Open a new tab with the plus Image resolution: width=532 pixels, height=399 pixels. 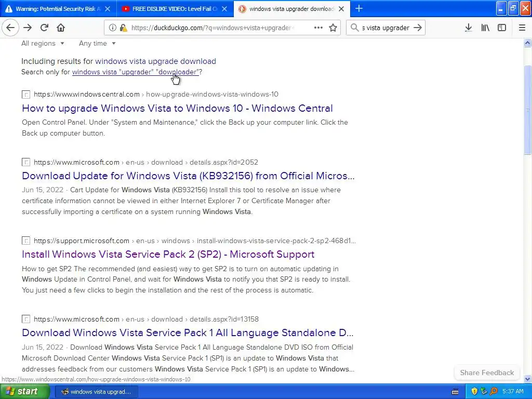tap(359, 8)
